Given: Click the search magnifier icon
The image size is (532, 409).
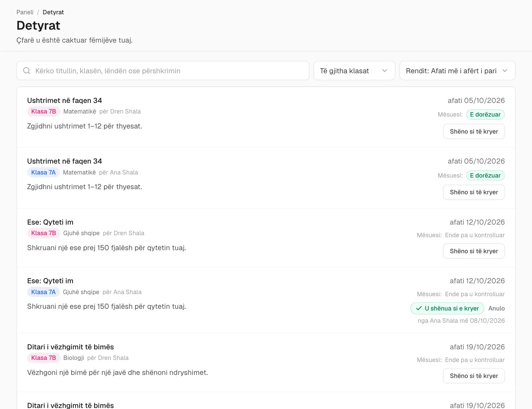Looking at the screenshot, I should (27, 71).
